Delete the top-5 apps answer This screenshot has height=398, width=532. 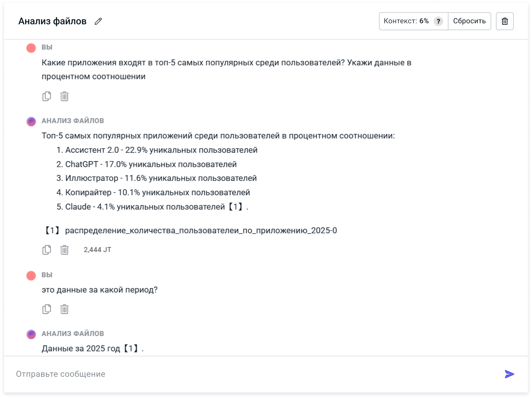tap(64, 250)
